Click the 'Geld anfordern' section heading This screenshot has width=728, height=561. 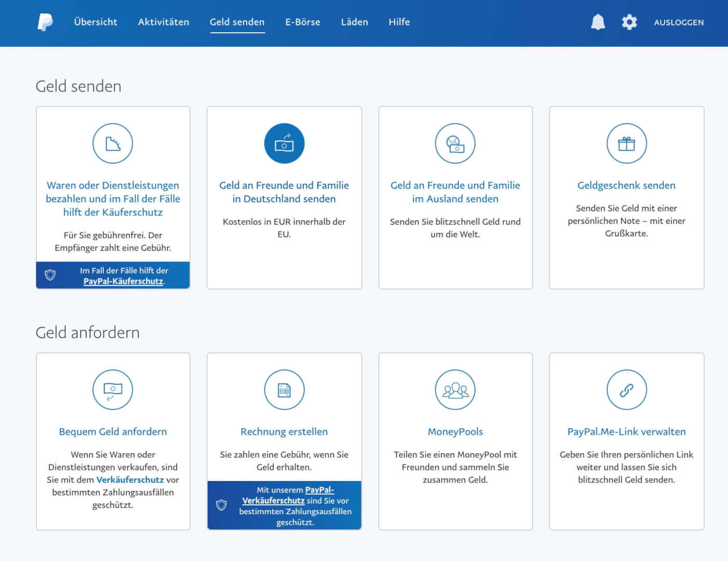tap(87, 332)
